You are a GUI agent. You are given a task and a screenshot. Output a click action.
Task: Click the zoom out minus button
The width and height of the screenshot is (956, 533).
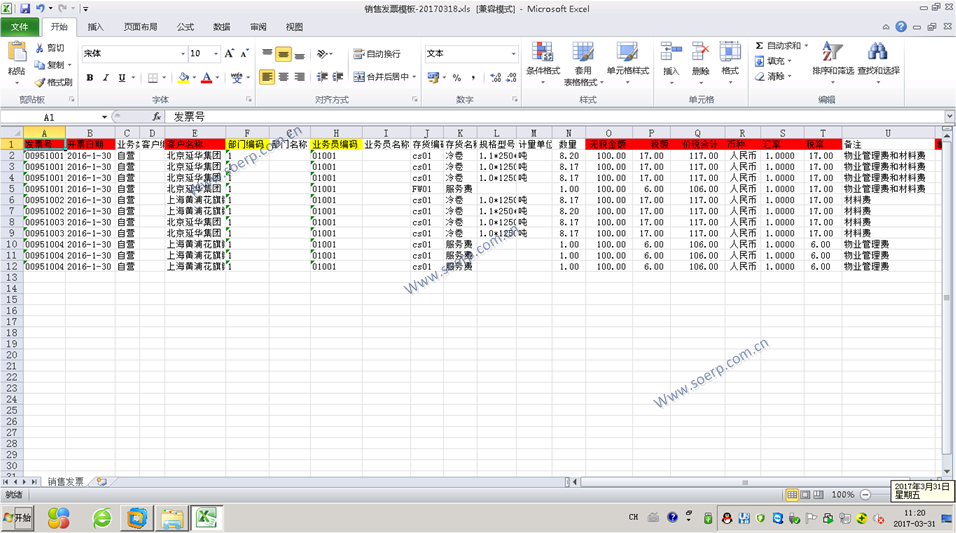(x=865, y=495)
